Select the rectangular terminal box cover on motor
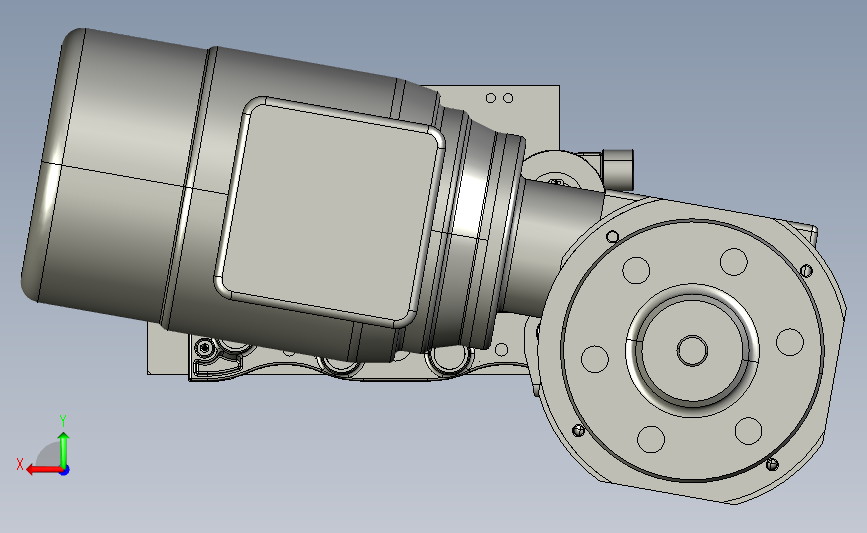The image size is (867, 533). pyautogui.click(x=330, y=212)
